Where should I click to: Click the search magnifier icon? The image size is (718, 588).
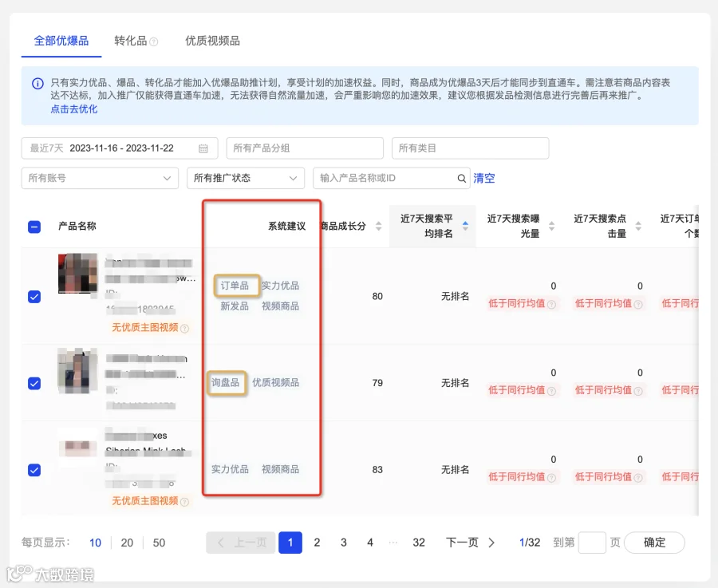click(462, 178)
